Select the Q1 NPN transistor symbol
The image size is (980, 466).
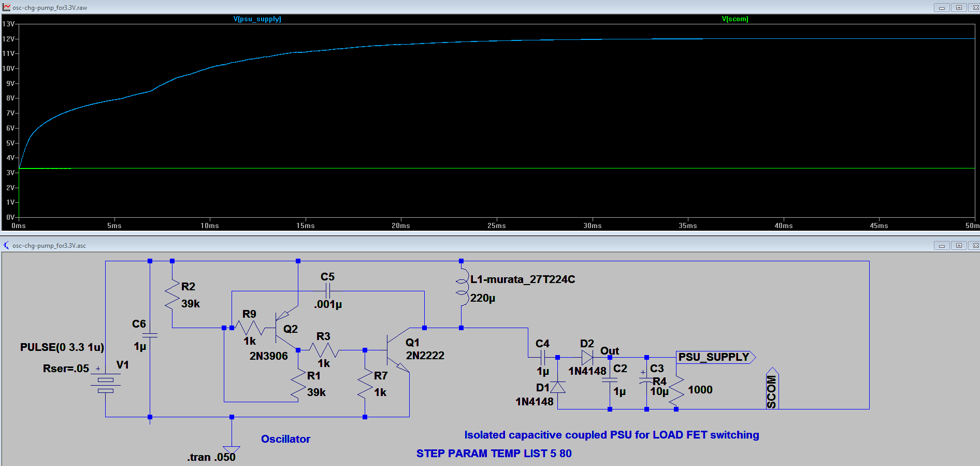pyautogui.click(x=398, y=350)
